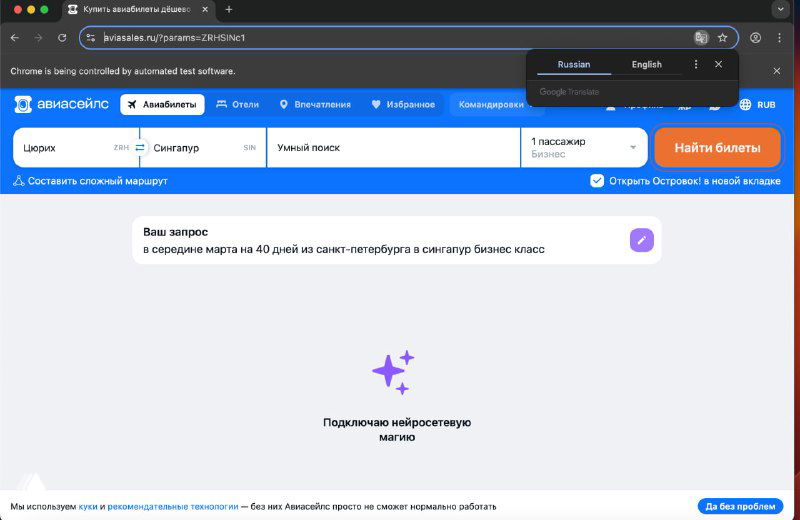The image size is (800, 520).
Task: Edit the Цюрих origin city field
Action: point(76,147)
